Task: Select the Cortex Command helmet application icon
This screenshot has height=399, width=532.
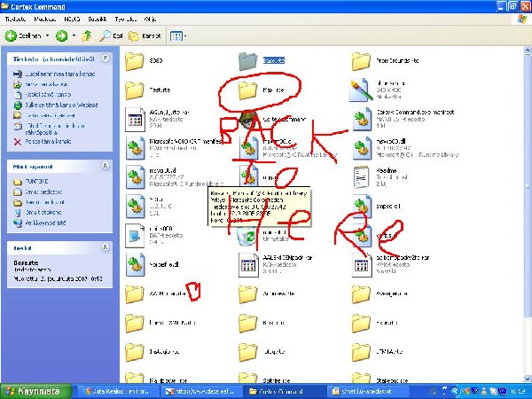Action: click(247, 119)
